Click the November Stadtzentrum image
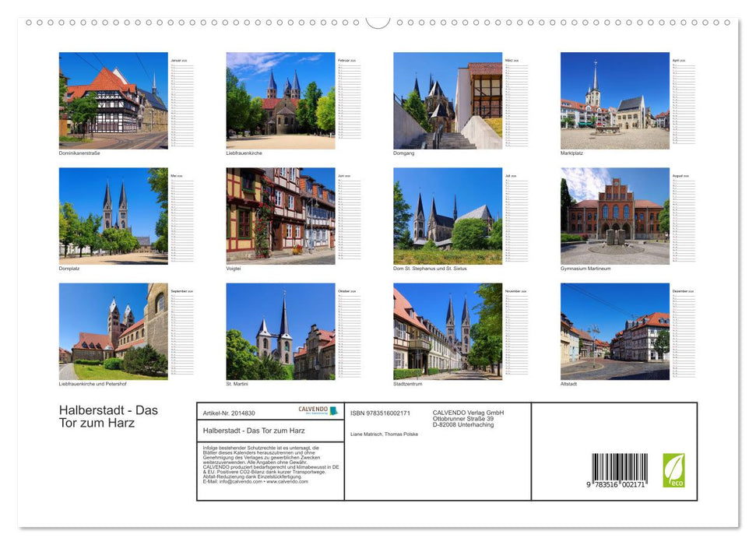 [x=448, y=331]
